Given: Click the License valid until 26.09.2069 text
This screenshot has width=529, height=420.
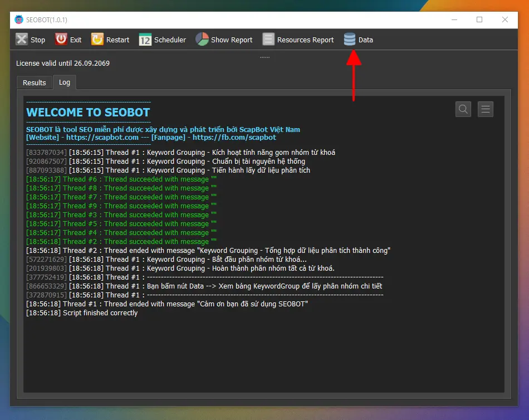Looking at the screenshot, I should [x=63, y=63].
